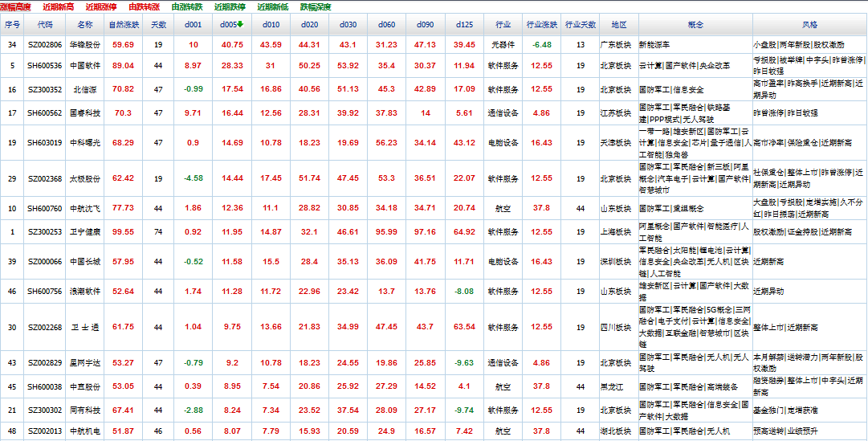Image resolution: width=868 pixels, height=441 pixels.
Task: Sort by the d090 column header
Action: tap(426, 25)
